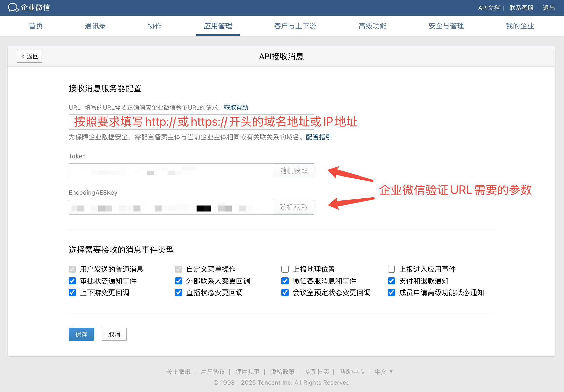
Task: Toggle the 自定义菜单操作 checkbox
Action: coord(179,269)
